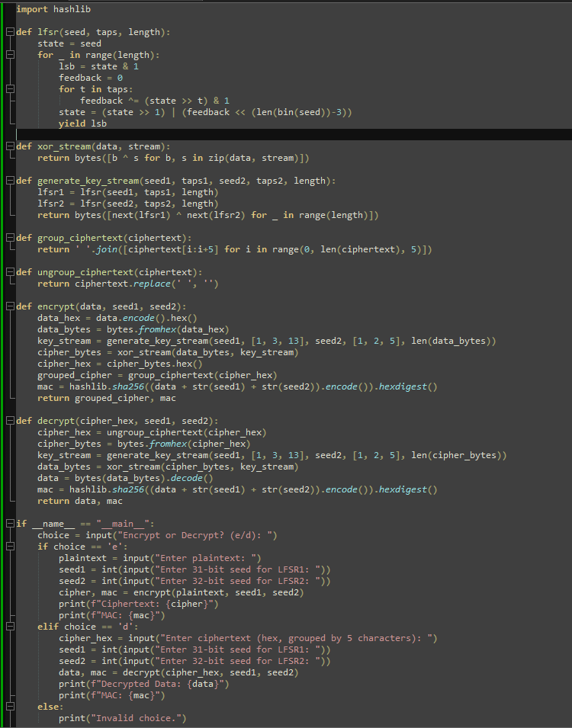Click 'data = bytes(data_bytes).decode()' line

coord(126,478)
